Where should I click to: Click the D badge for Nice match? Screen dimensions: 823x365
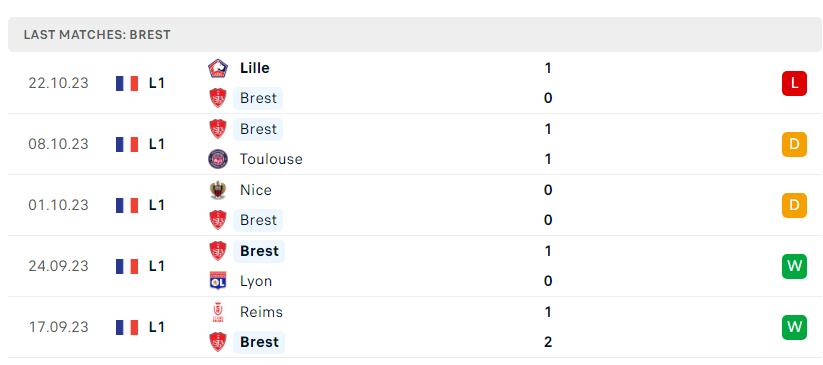[794, 205]
